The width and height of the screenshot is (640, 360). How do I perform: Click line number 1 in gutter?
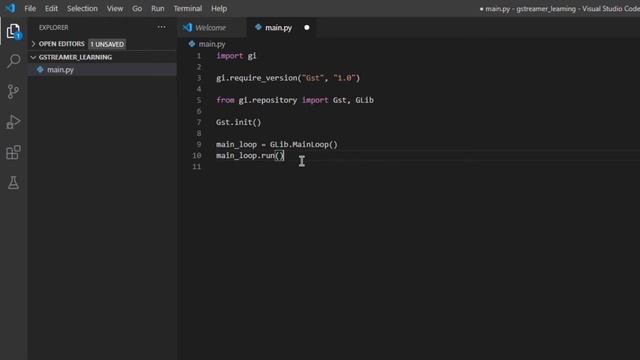pos(199,56)
